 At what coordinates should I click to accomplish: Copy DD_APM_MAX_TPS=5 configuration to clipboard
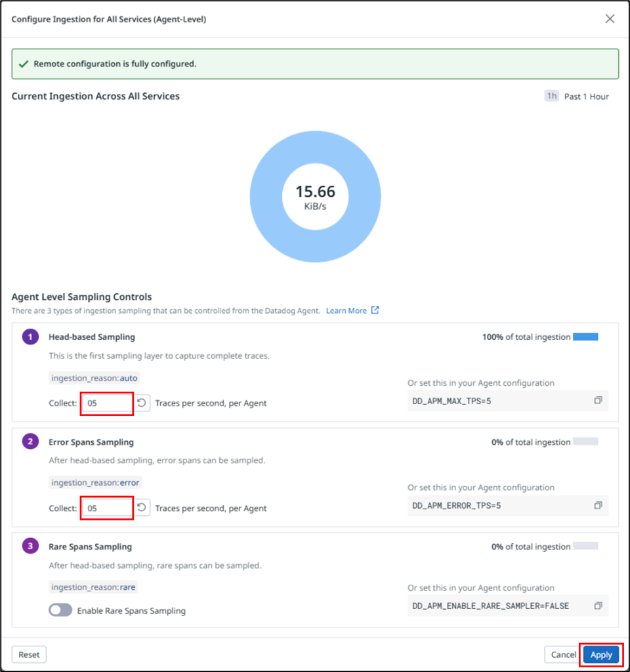598,400
